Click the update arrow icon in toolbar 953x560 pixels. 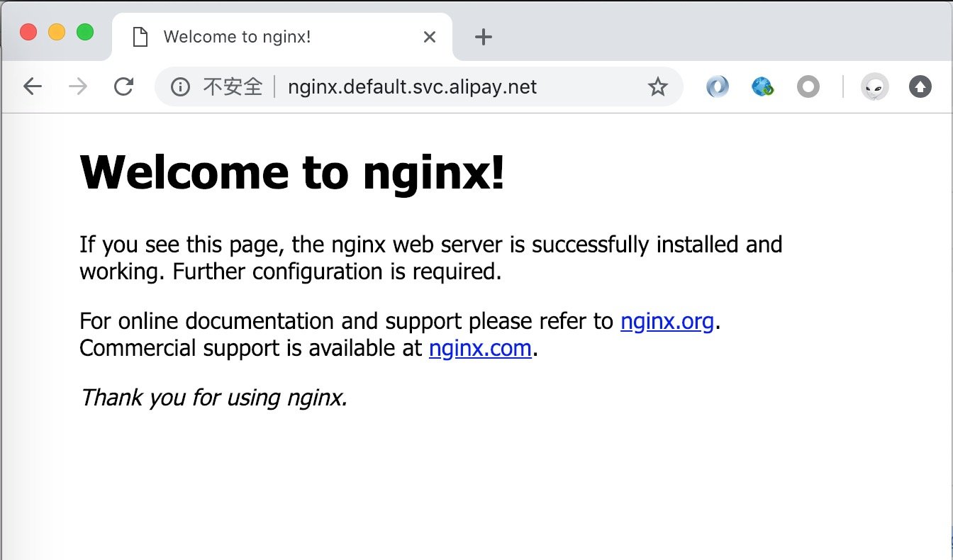(920, 86)
